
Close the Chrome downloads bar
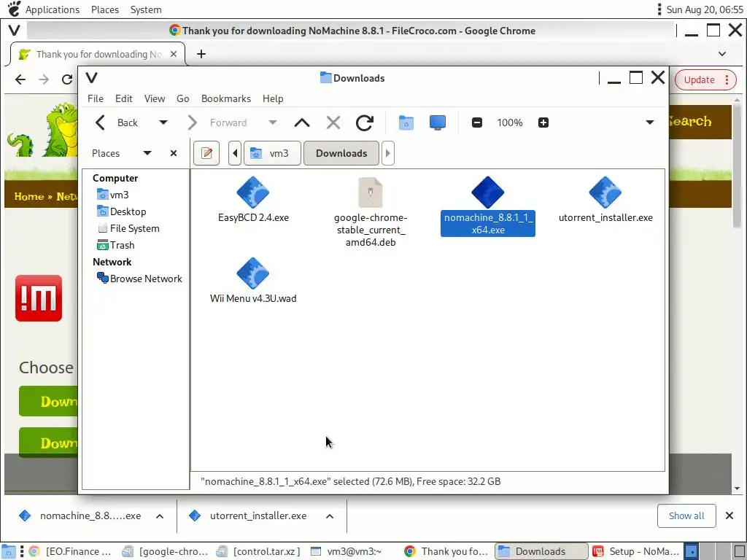[x=729, y=516]
